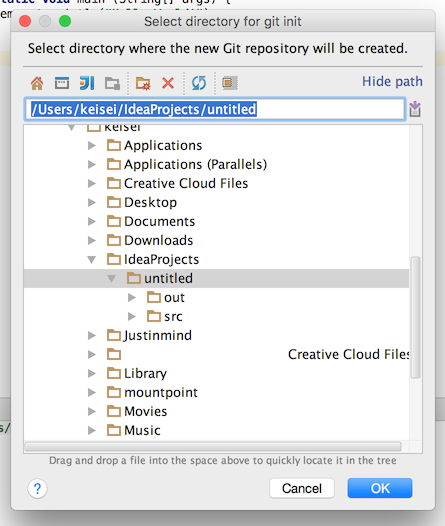Close the git init dialog
This screenshot has width=445, height=526.
25,21
